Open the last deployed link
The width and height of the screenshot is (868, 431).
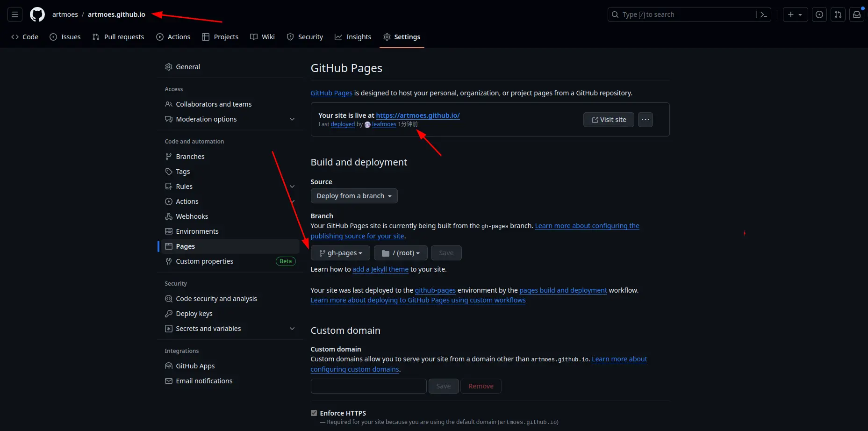click(x=343, y=124)
